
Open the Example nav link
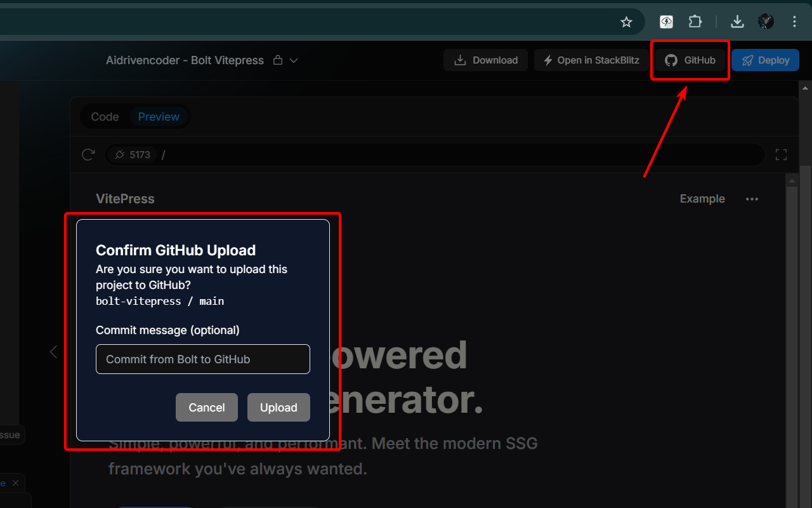(x=702, y=199)
